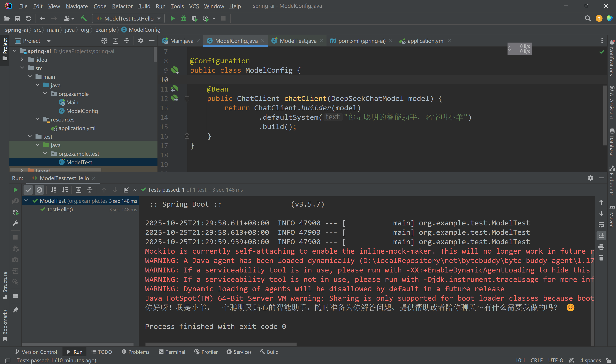Click Rerun Failed Tests icon in Run panel
The width and height of the screenshot is (616, 364).
pyautogui.click(x=15, y=201)
